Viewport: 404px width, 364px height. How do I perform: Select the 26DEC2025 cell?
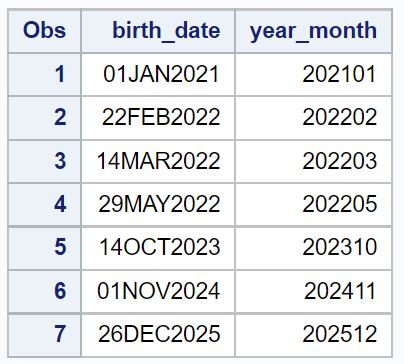coord(158,335)
